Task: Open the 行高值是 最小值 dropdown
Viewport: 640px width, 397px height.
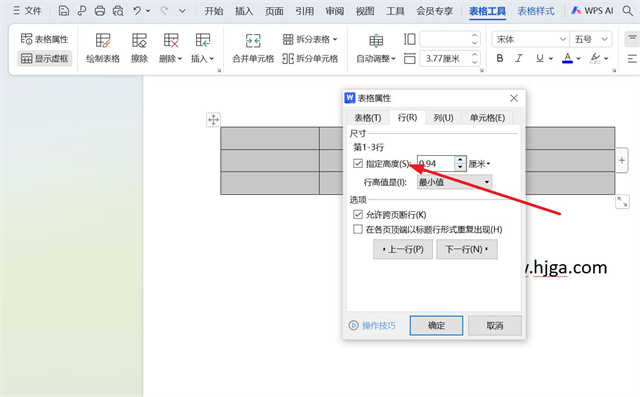Action: pos(454,182)
